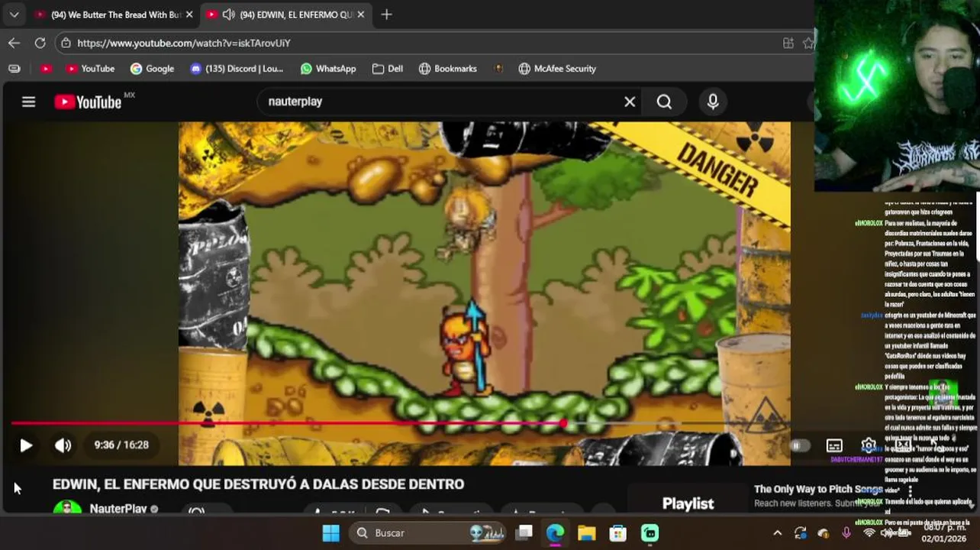Open player settings gear

869,445
